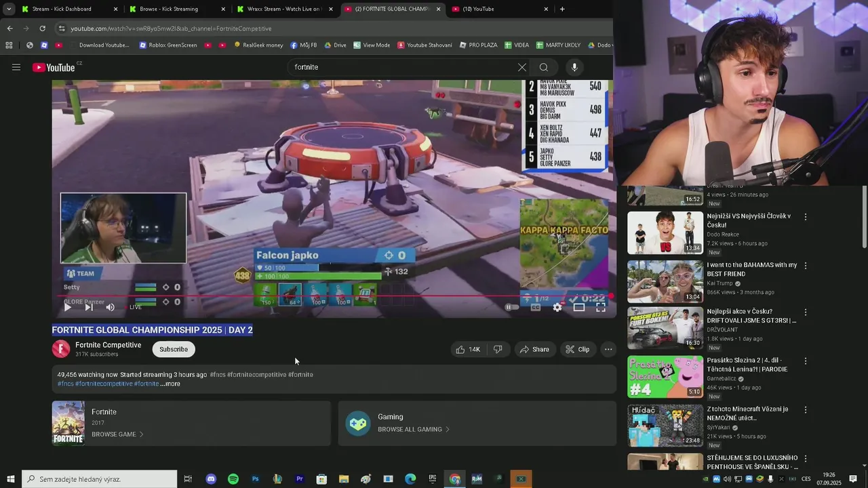Image resolution: width=868 pixels, height=488 pixels.
Task: Click the magnifier search button
Action: click(544, 67)
